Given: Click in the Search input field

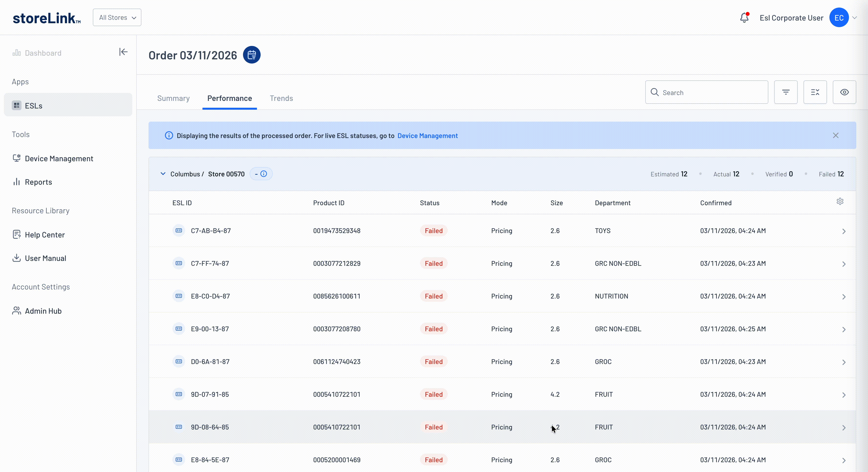Looking at the screenshot, I should tap(707, 92).
